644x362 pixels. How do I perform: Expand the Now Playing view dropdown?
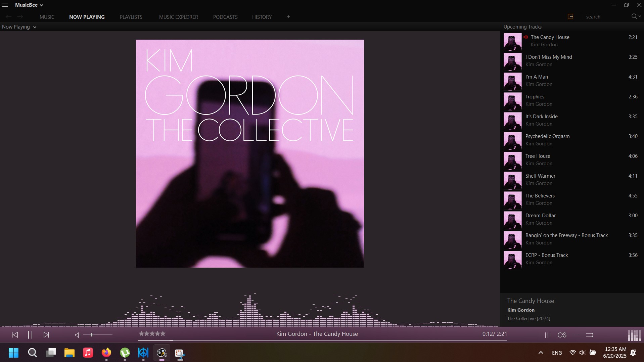19,27
